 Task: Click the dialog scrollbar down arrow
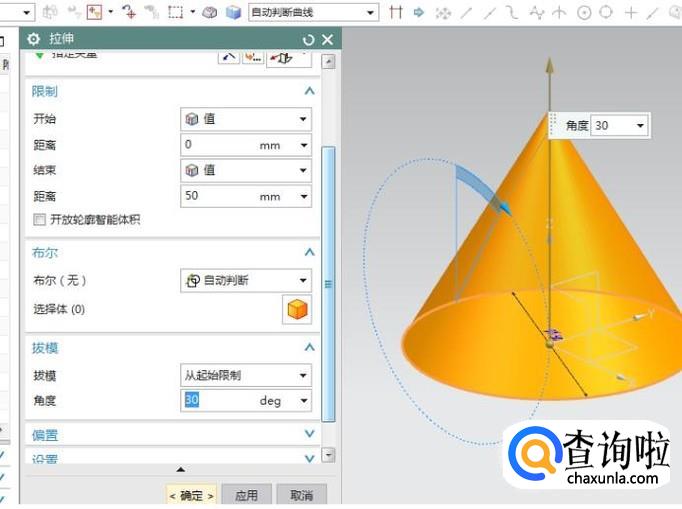328,455
